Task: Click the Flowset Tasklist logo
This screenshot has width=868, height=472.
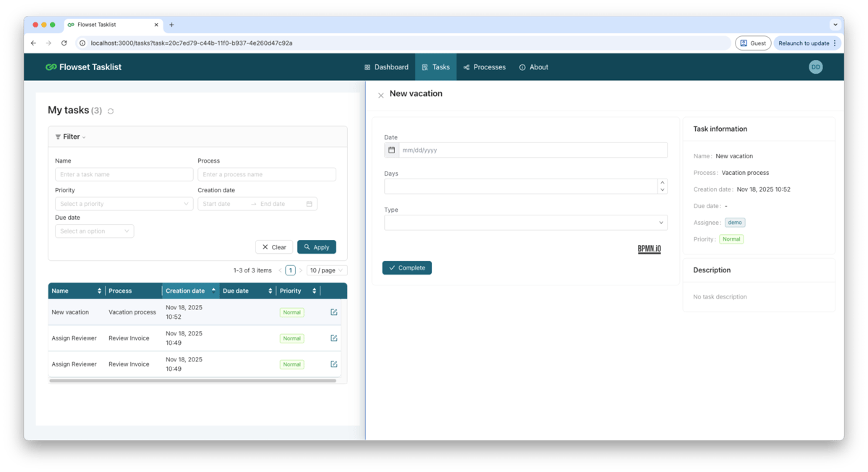Action: point(83,67)
